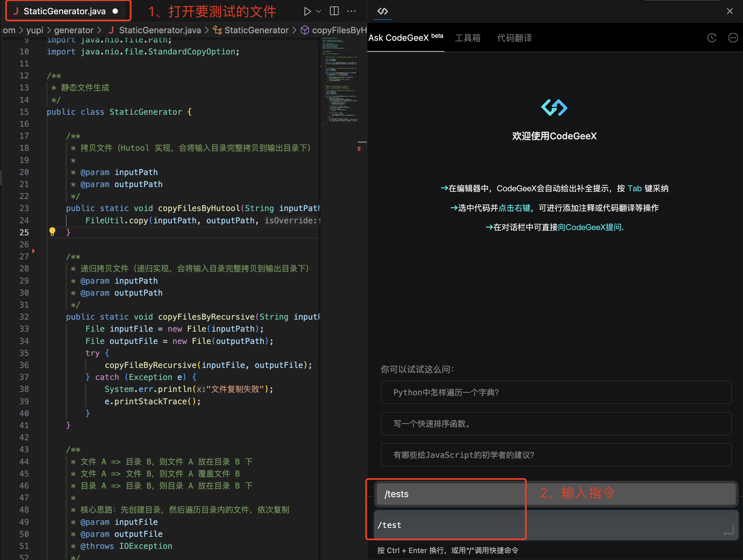Image resolution: width=743 pixels, height=560 pixels.
Task: Expand the generator breadcrumb segment
Action: tap(74, 30)
